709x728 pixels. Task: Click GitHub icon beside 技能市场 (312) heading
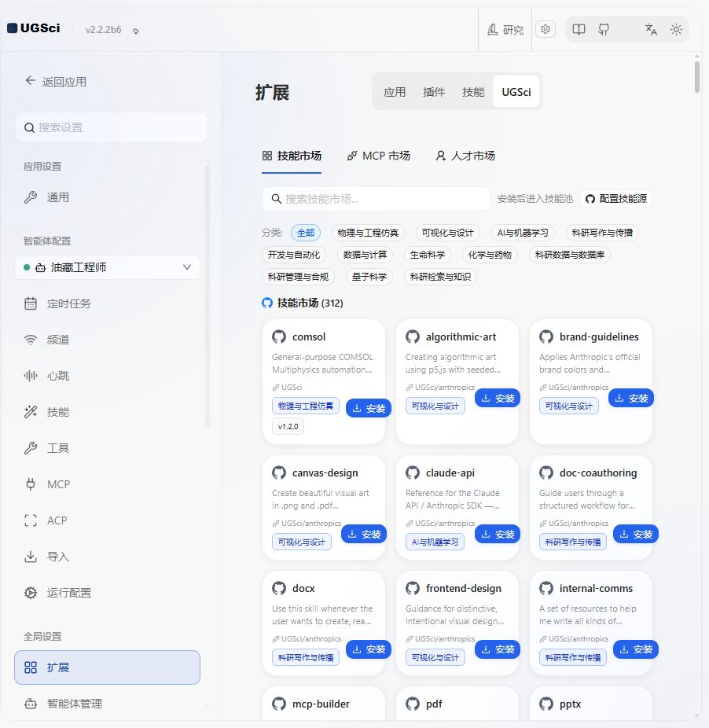(x=267, y=303)
